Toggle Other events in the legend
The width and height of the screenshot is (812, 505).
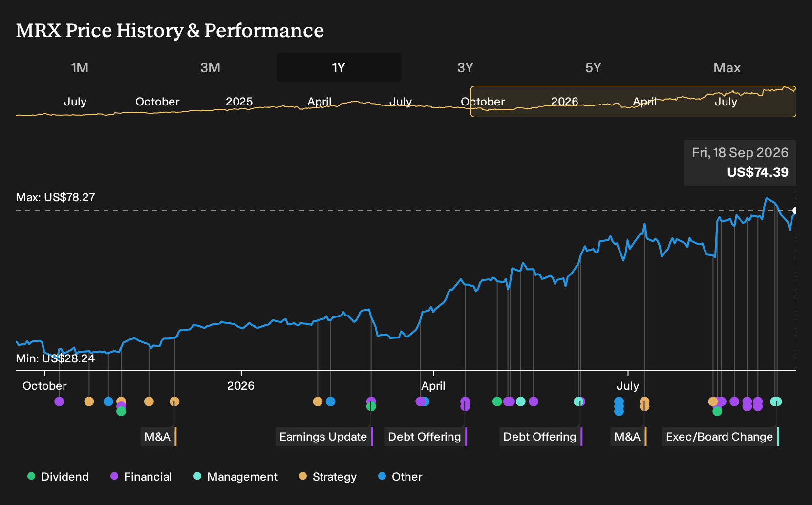pos(400,477)
